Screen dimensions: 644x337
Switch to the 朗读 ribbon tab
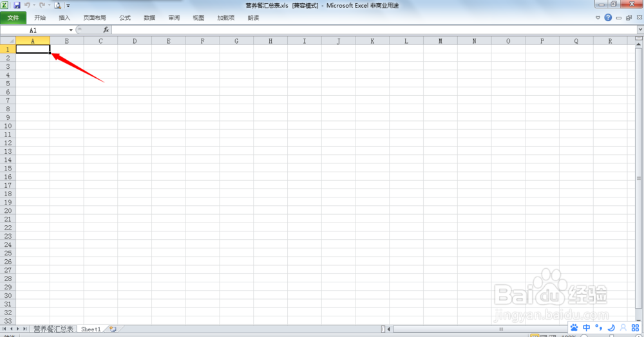253,17
